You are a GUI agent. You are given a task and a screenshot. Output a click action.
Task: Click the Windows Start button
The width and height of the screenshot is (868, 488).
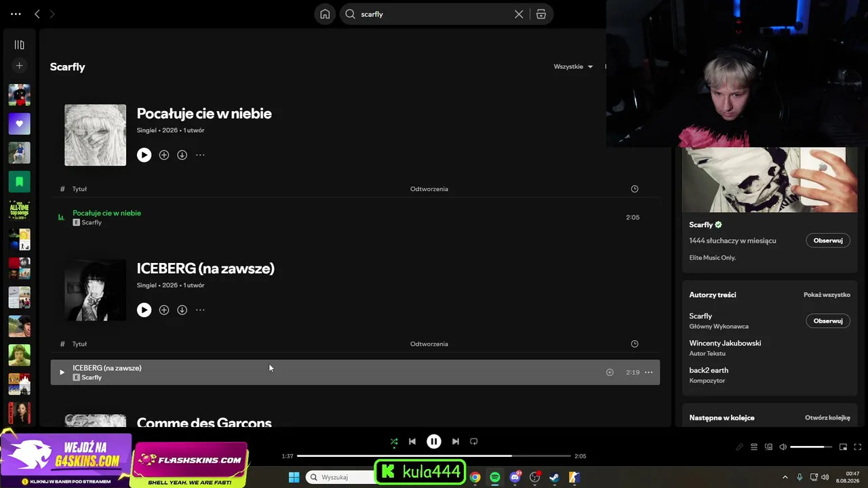(294, 477)
